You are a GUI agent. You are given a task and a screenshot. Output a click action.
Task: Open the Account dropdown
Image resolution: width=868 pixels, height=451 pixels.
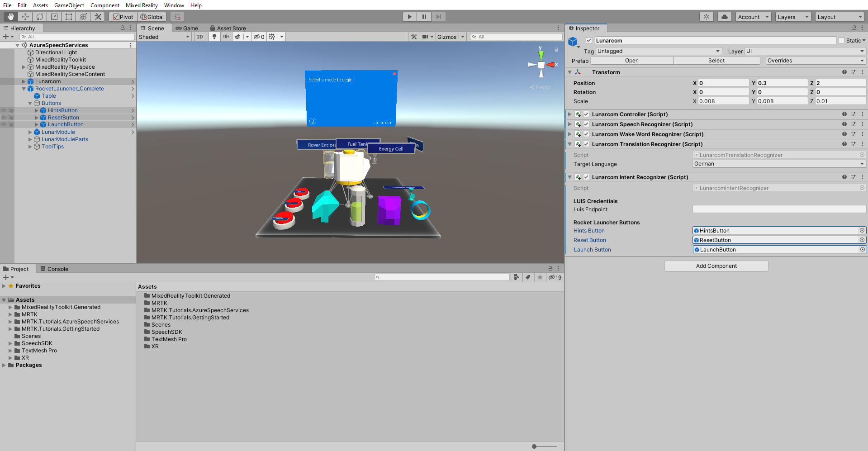click(x=753, y=17)
